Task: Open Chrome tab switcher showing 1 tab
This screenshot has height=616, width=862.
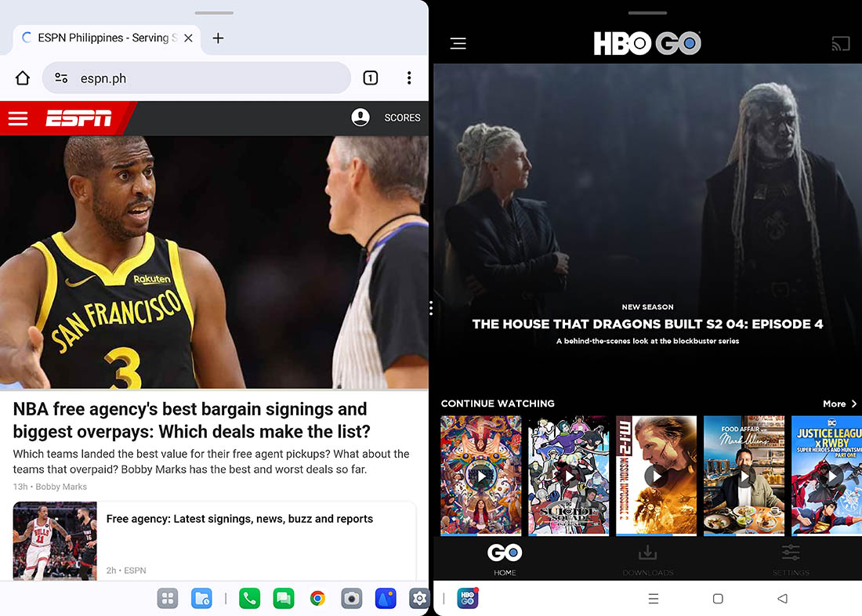Action: tap(371, 78)
